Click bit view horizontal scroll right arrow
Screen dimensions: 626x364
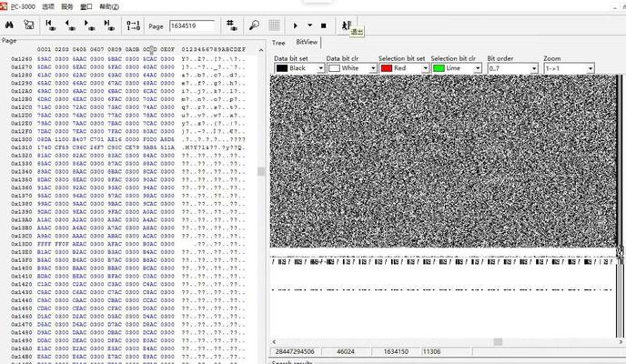621,341
